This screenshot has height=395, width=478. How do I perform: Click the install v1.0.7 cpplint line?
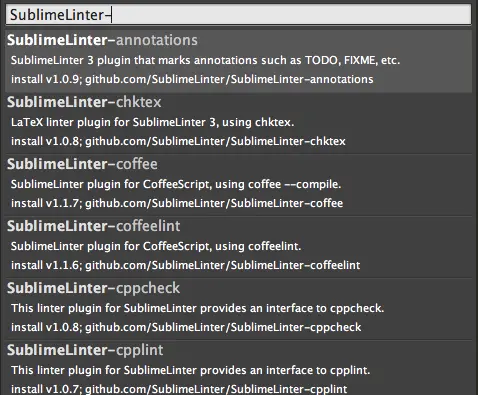(179, 389)
